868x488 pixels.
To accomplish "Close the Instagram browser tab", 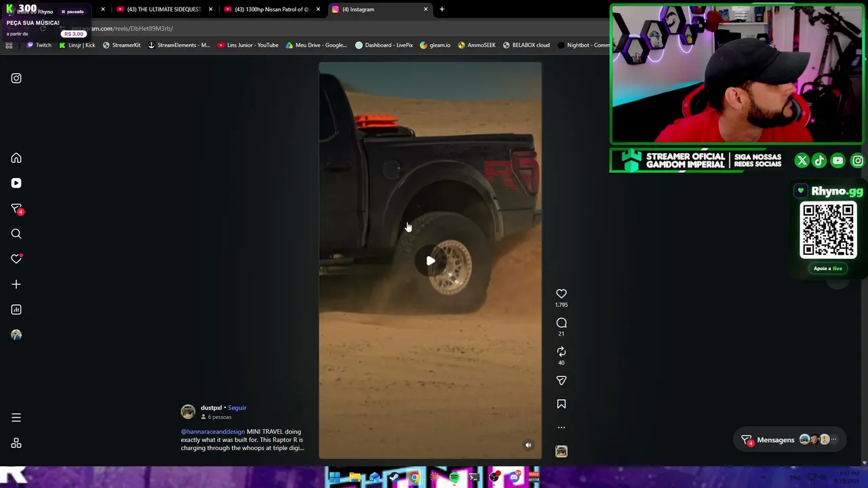I will 426,9.
